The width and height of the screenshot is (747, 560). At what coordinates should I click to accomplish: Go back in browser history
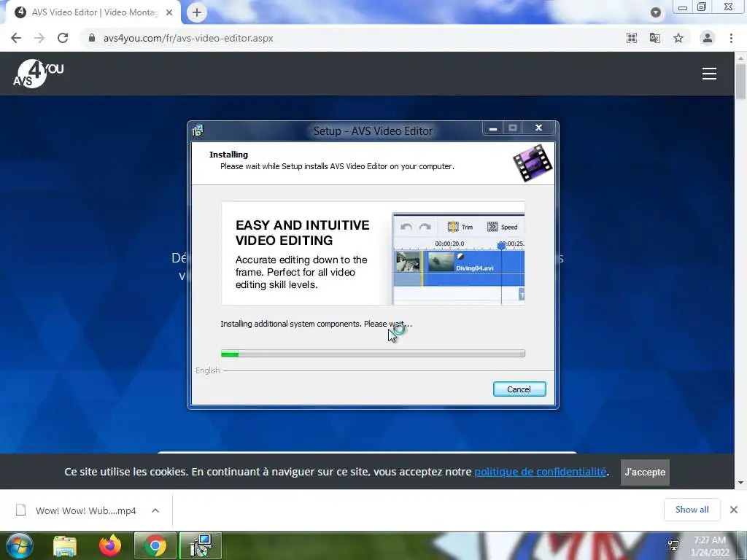click(x=16, y=38)
